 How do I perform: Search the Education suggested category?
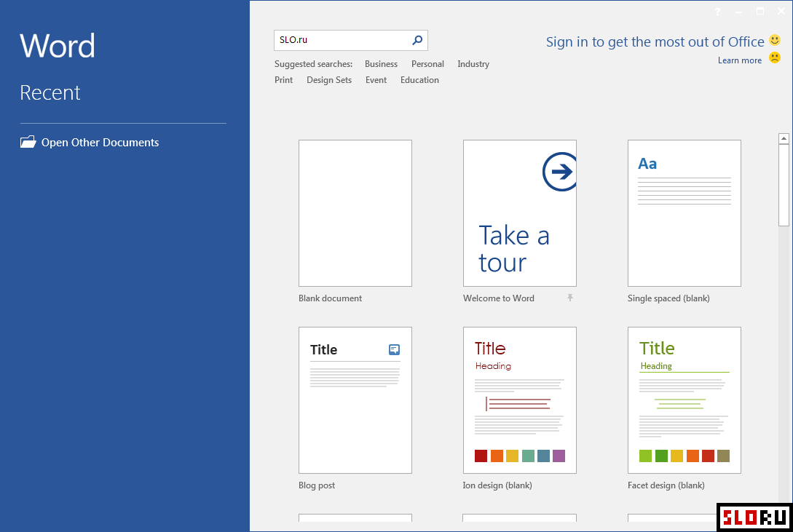pos(419,80)
